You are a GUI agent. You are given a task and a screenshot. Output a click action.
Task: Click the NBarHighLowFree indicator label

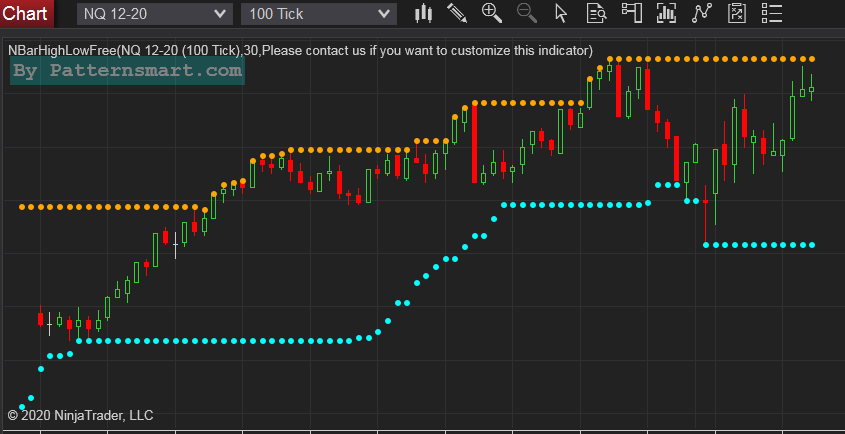300,51
